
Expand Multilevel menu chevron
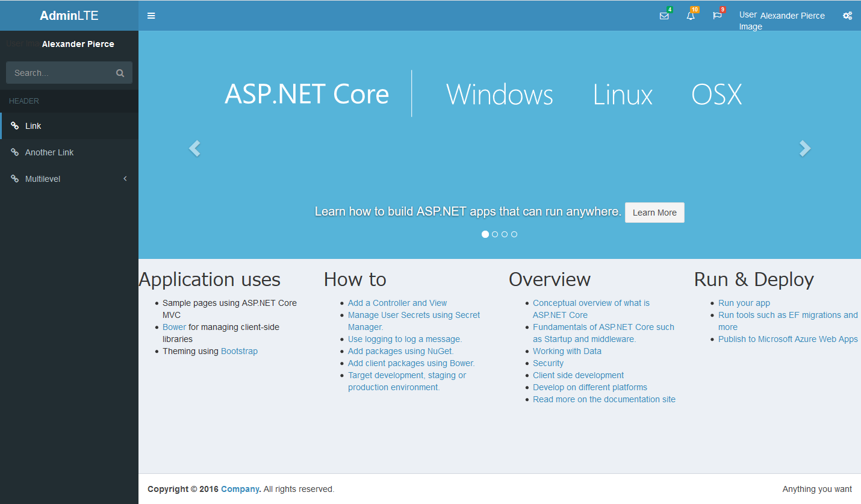coord(125,179)
